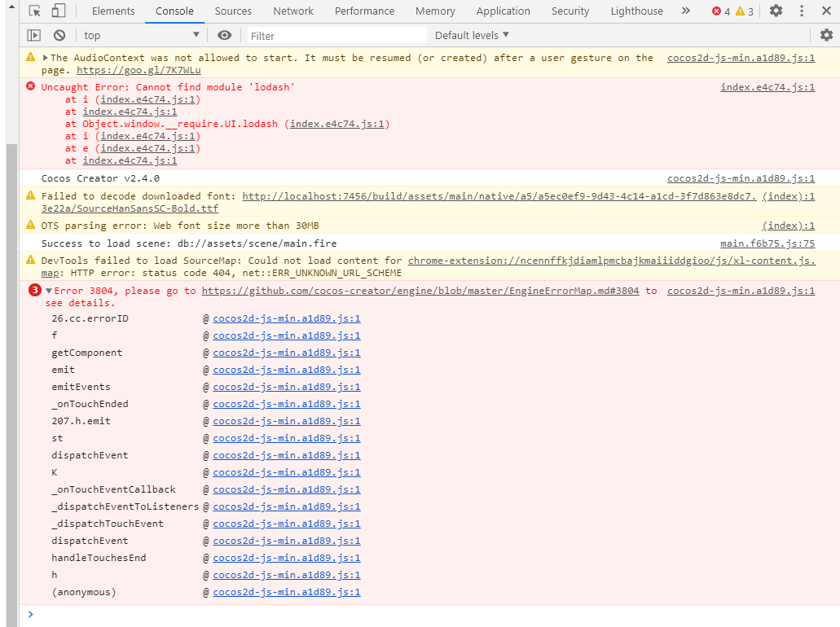Activate the inspect element picker icon
Image resolution: width=840 pixels, height=627 pixels.
tap(35, 11)
